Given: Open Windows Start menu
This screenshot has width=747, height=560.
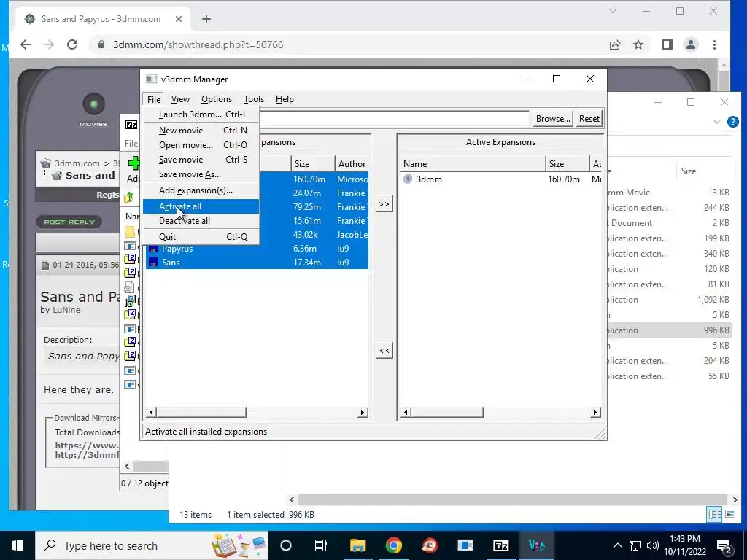Looking at the screenshot, I should 18,545.
